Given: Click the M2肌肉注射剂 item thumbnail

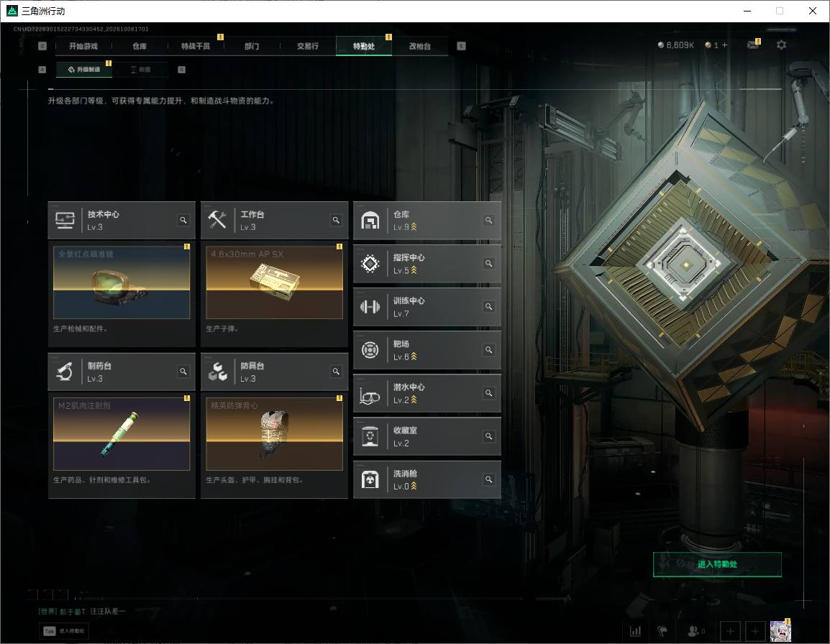Looking at the screenshot, I should [122, 433].
